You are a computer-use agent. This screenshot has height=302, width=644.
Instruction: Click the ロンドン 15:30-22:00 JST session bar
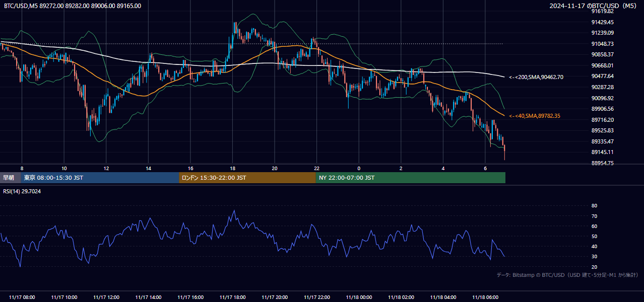coord(247,178)
